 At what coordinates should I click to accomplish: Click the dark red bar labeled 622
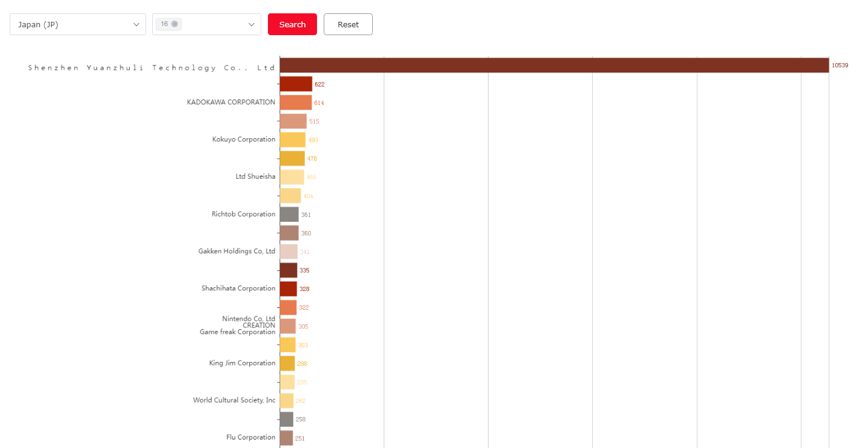[296, 84]
